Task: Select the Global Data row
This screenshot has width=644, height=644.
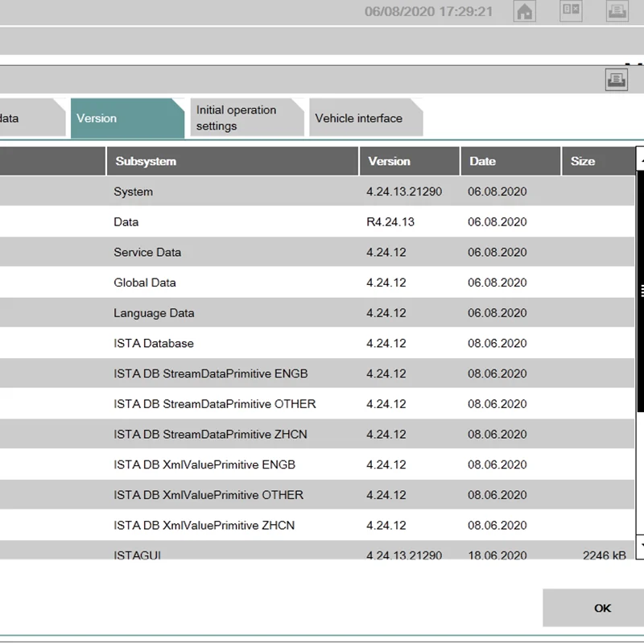Action: (317, 283)
